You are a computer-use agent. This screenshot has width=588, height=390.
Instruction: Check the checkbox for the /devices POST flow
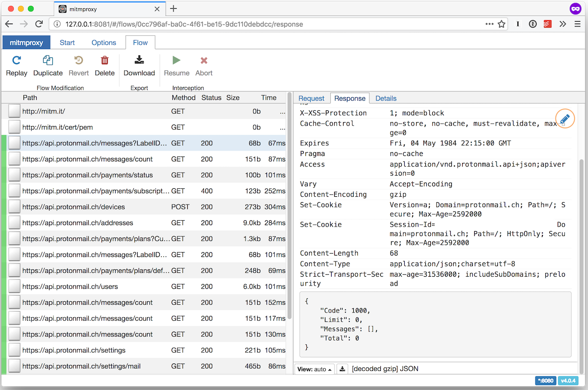14,207
